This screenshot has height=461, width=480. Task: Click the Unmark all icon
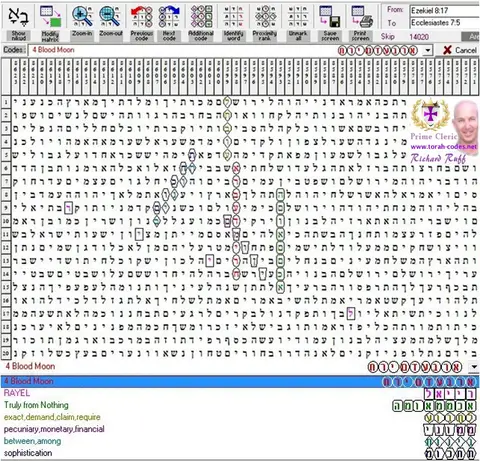point(298,16)
